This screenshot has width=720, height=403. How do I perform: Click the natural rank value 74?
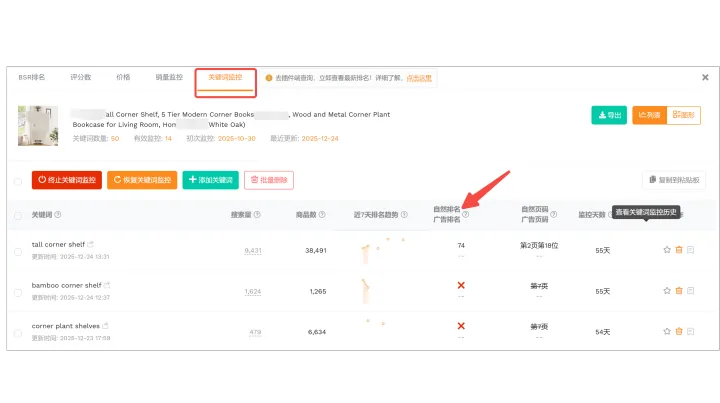(x=461, y=246)
